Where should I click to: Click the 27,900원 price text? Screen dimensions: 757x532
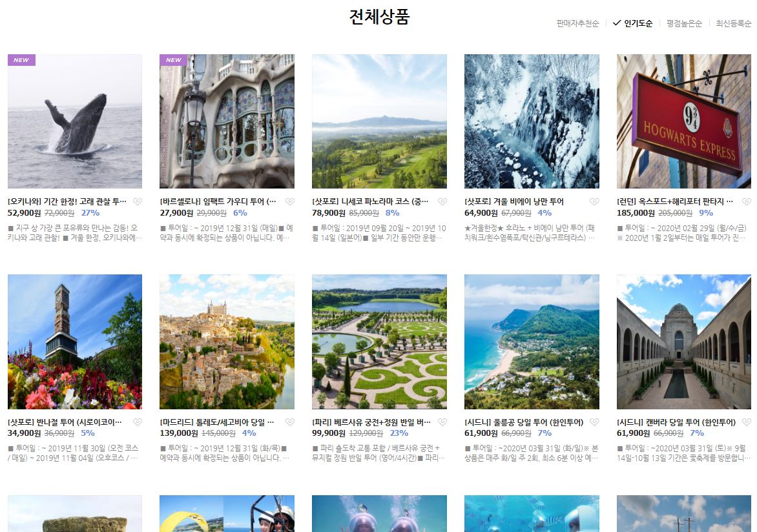tap(176, 213)
